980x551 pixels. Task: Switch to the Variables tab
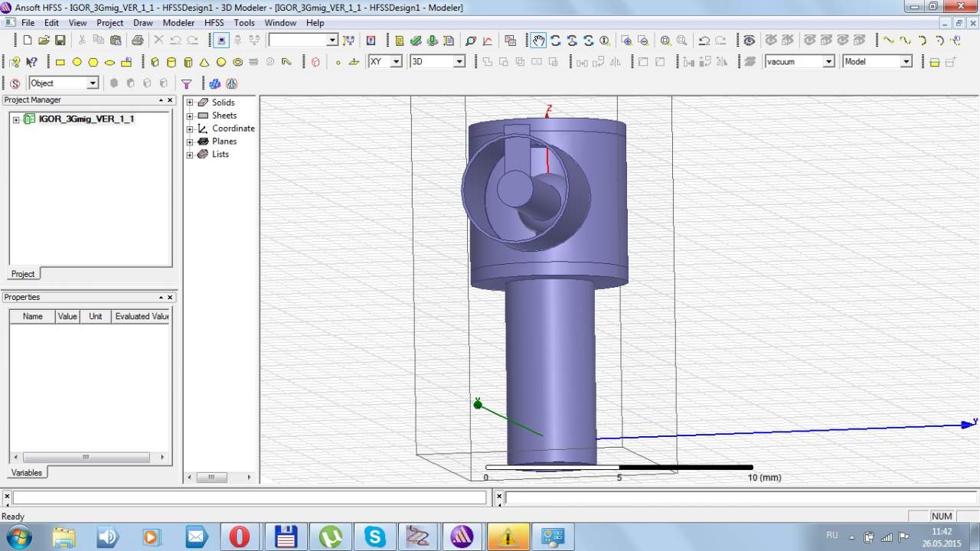pos(27,472)
